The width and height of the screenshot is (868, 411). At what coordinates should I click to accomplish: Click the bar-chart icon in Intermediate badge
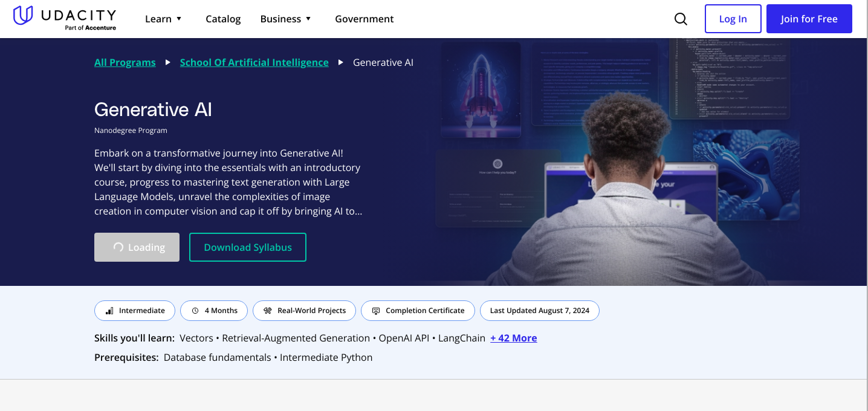pos(109,311)
